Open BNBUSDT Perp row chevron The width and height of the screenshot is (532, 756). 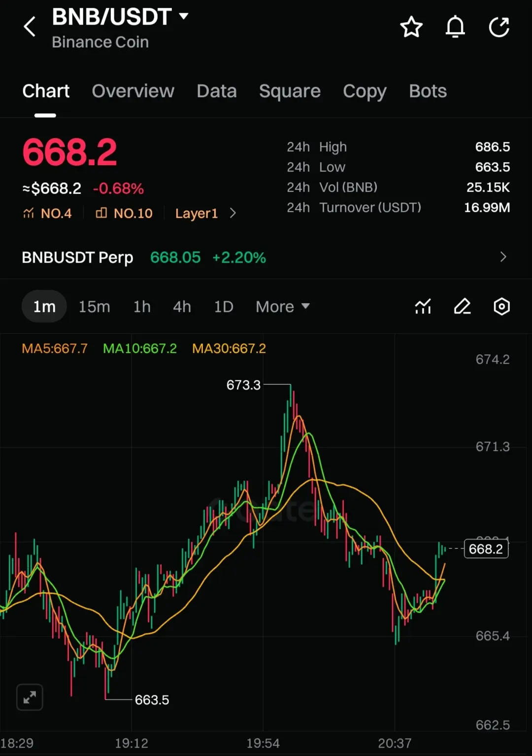503,257
